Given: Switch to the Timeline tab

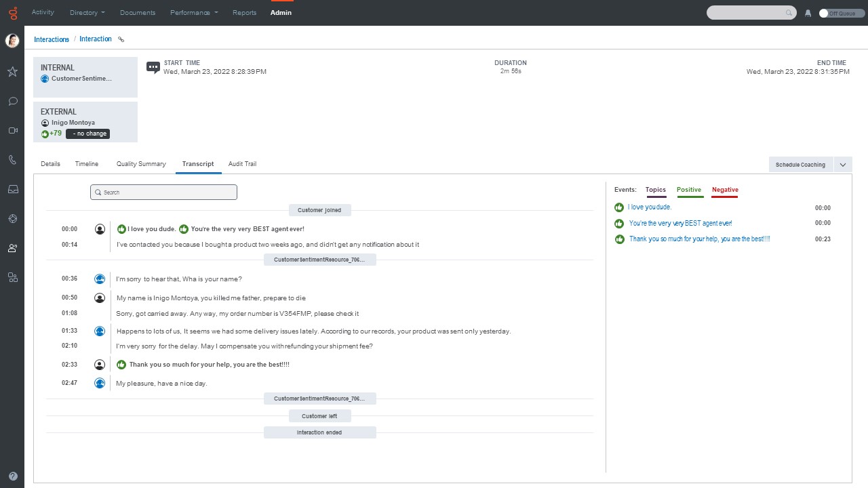Looking at the screenshot, I should [87, 164].
